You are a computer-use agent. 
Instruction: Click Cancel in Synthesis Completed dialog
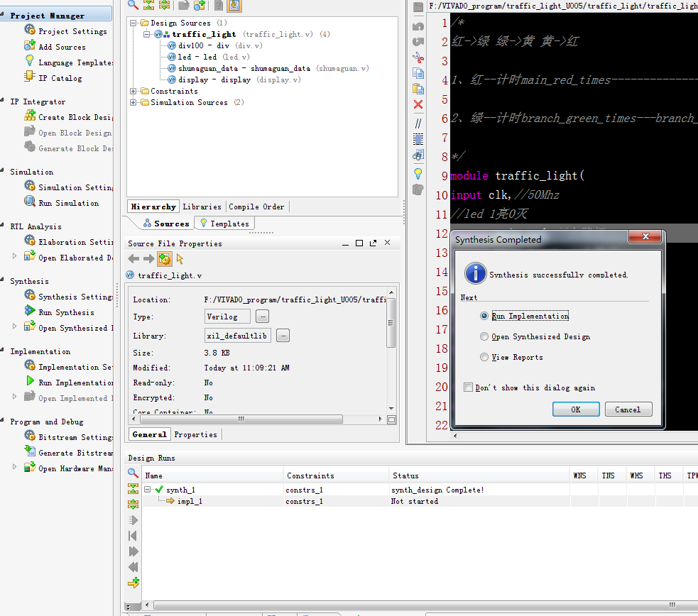pos(628,409)
